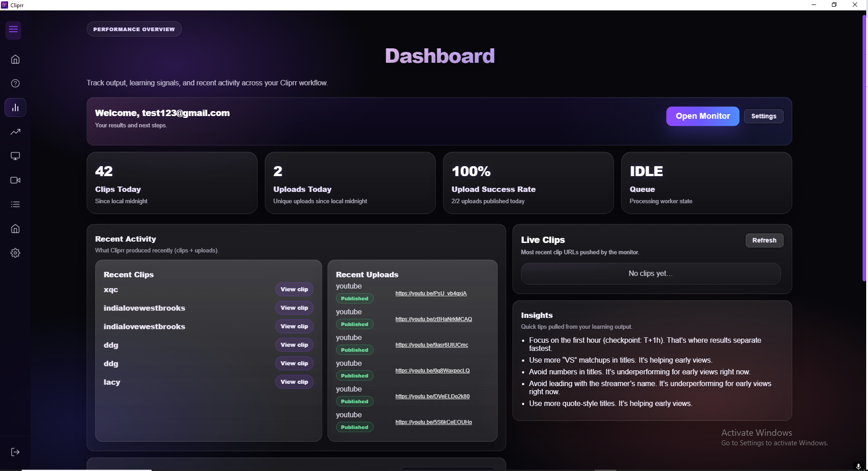This screenshot has width=868, height=471.
Task: Open the link https://youtu.be/5S6kCeEOUHo
Action: click(433, 422)
